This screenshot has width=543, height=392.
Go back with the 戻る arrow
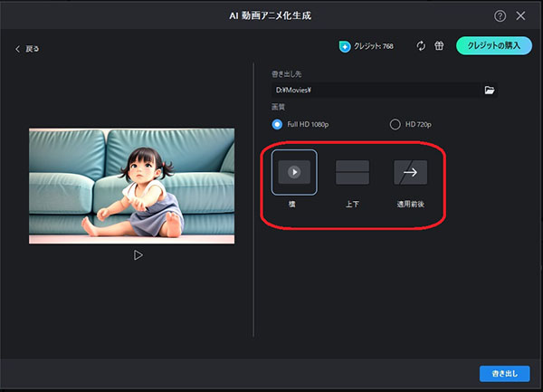coord(18,49)
